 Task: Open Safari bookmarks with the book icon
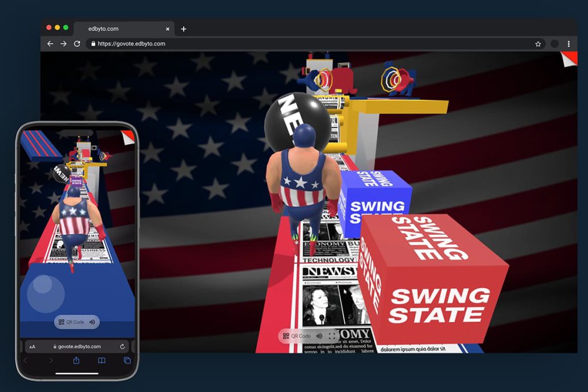point(102,361)
